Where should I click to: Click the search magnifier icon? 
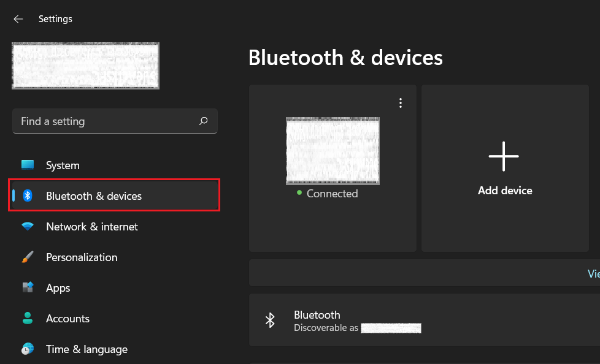pyautogui.click(x=203, y=121)
